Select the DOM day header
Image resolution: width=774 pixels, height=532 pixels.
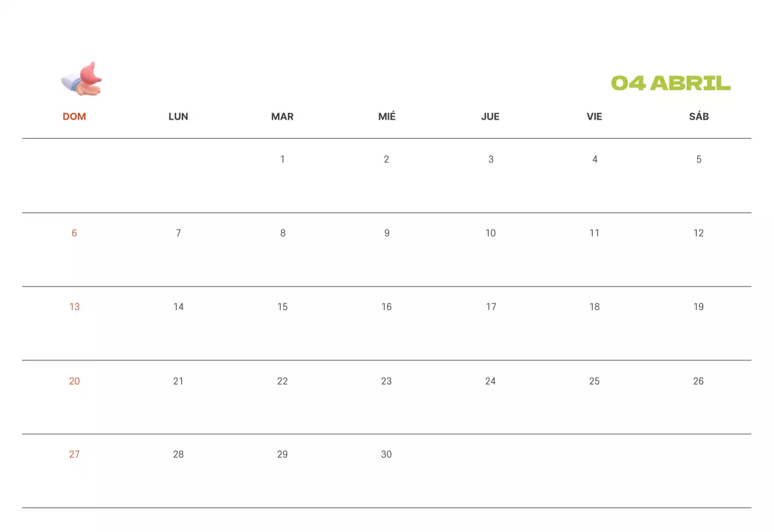click(x=74, y=117)
